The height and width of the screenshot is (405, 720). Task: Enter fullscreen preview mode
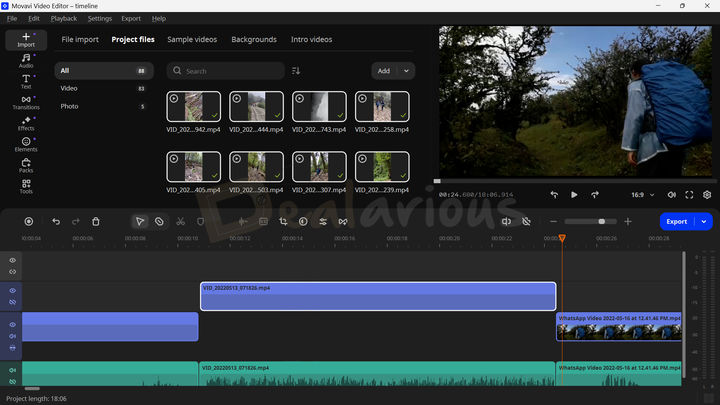689,194
